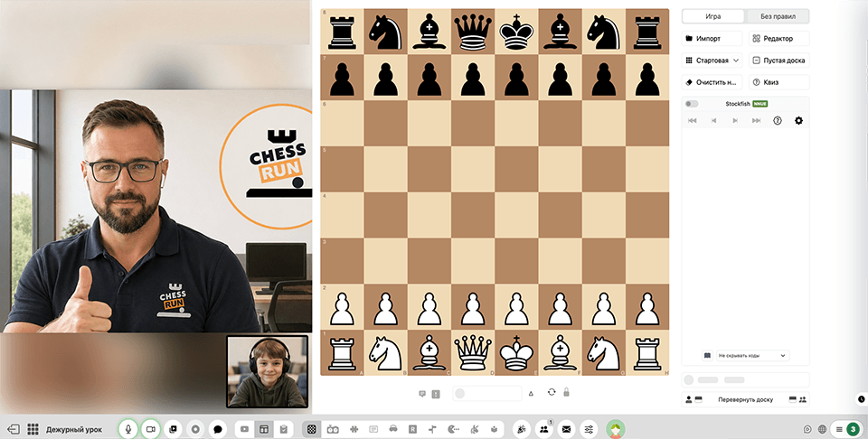Open the chat speech bubble icon
The height and width of the screenshot is (439, 868).
(x=218, y=428)
